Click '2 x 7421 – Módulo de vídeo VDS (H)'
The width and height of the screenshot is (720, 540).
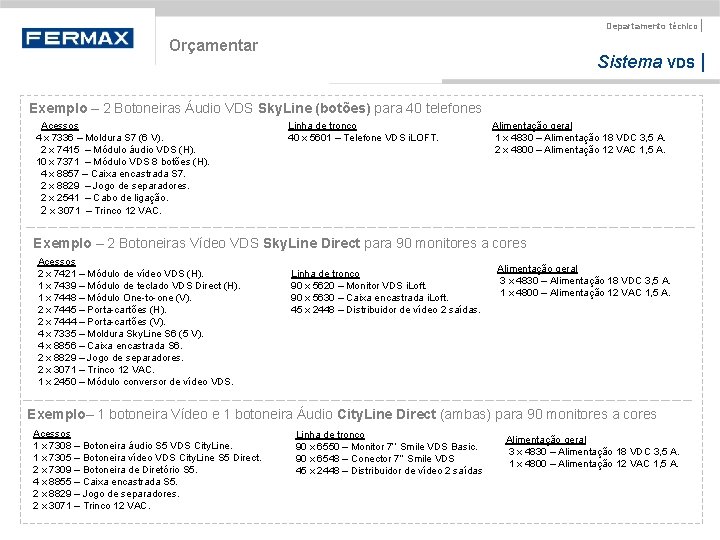tap(121, 274)
